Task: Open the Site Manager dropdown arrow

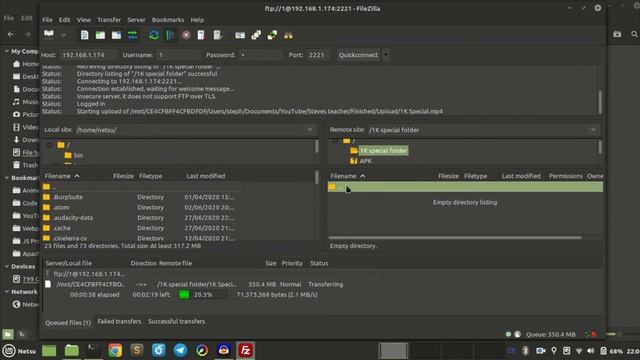Action: (63, 36)
